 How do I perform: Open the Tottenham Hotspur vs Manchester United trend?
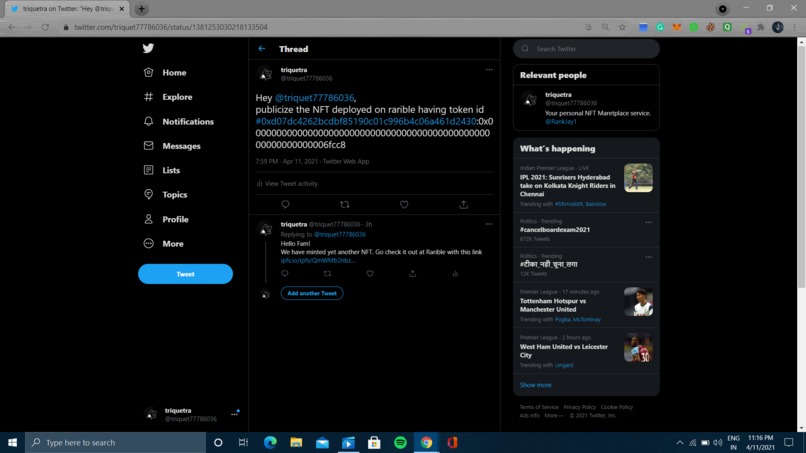click(553, 305)
